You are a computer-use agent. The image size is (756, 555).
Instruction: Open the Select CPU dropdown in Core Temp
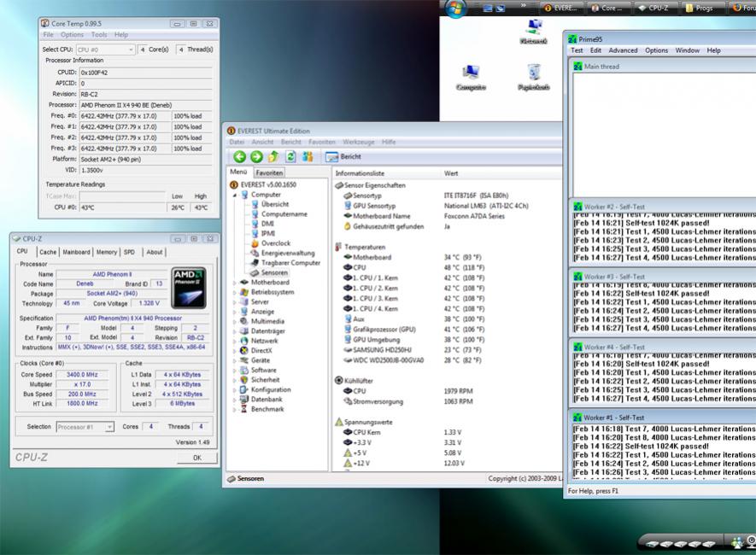[105, 50]
